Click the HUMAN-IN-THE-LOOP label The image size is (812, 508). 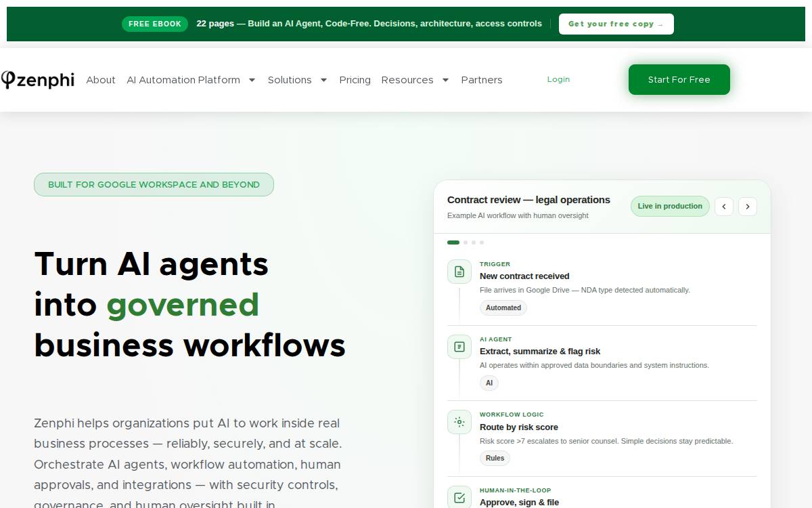[x=516, y=490]
